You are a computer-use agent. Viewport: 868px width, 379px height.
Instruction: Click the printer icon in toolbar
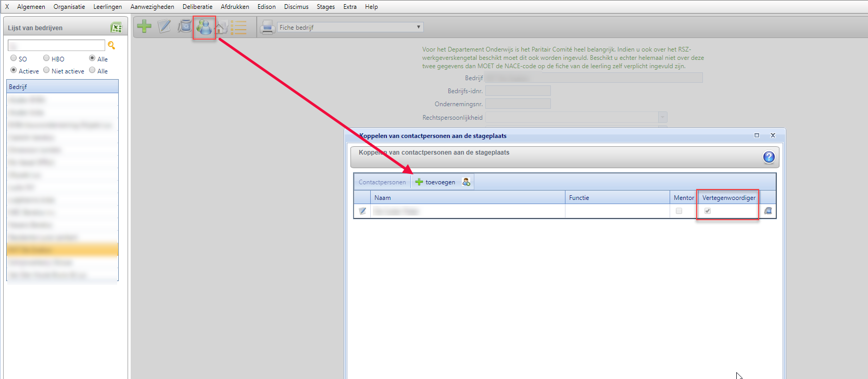click(267, 27)
